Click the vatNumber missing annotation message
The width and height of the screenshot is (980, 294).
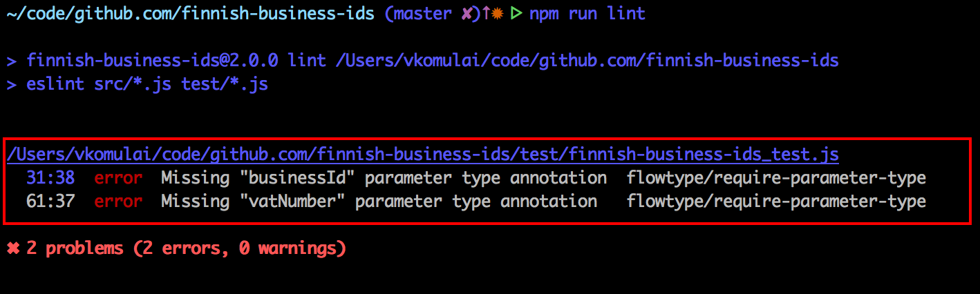379,202
